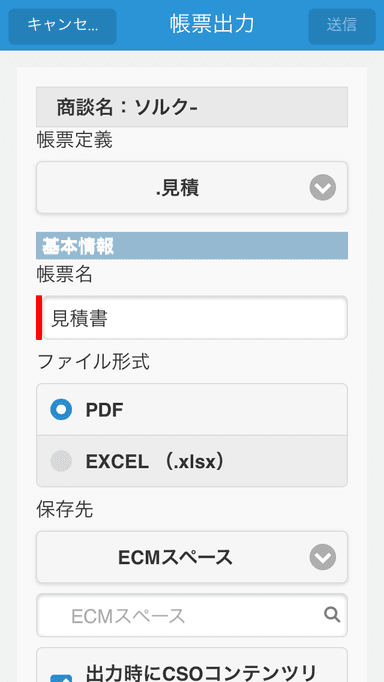This screenshot has width=384, height=682.
Task: Click the 帳票出力 title in header
Action: tap(212, 24)
